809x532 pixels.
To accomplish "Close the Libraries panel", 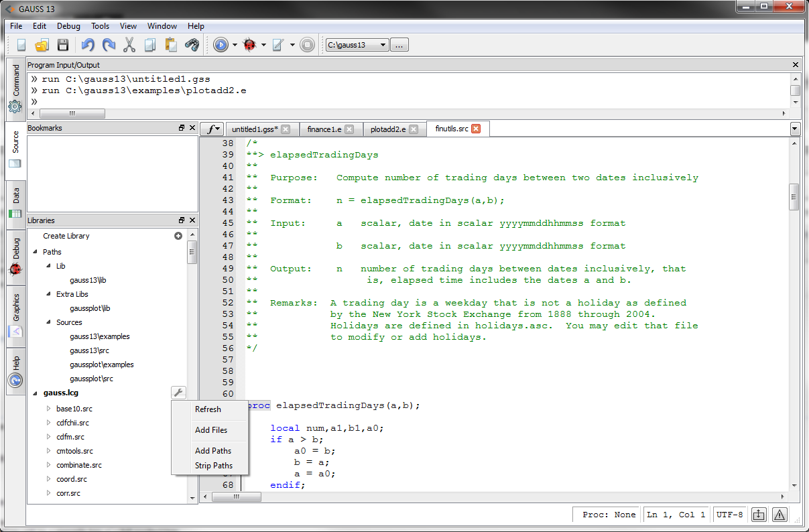I will (x=192, y=220).
